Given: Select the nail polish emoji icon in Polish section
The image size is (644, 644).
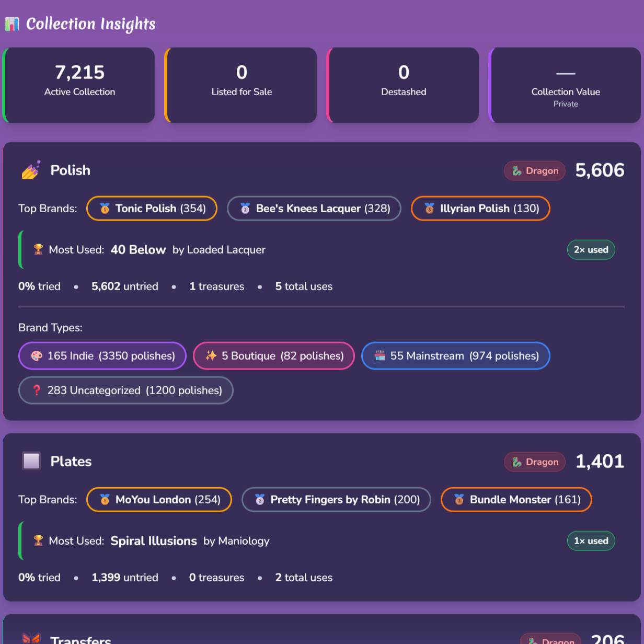Looking at the screenshot, I should coord(31,170).
